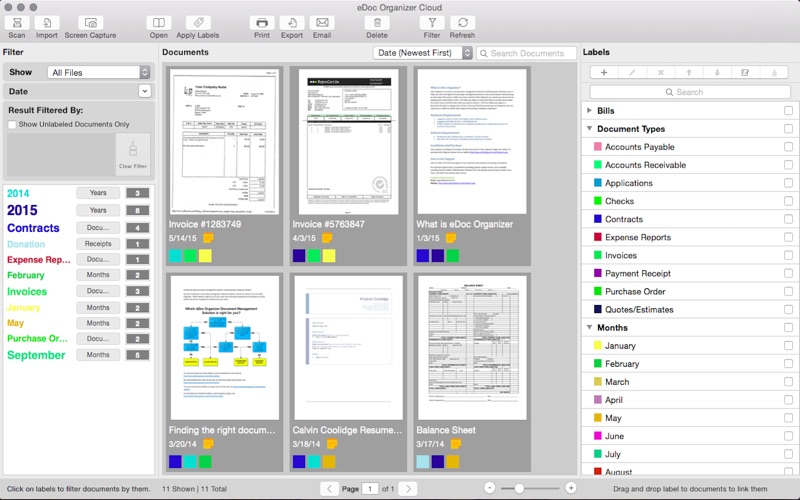800x500 pixels.
Task: Click the Search Documents field
Action: pos(527,53)
